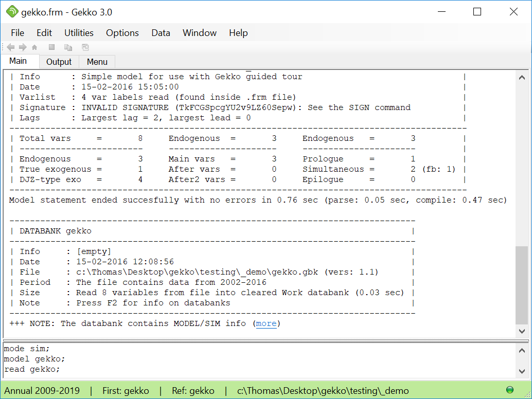
Task: Open the Data menu
Action: coord(161,32)
